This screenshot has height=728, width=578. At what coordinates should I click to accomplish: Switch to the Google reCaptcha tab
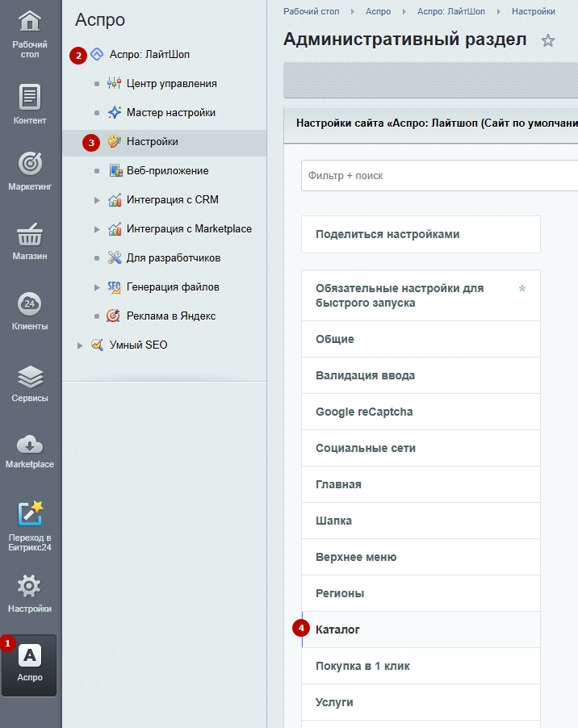click(x=421, y=412)
